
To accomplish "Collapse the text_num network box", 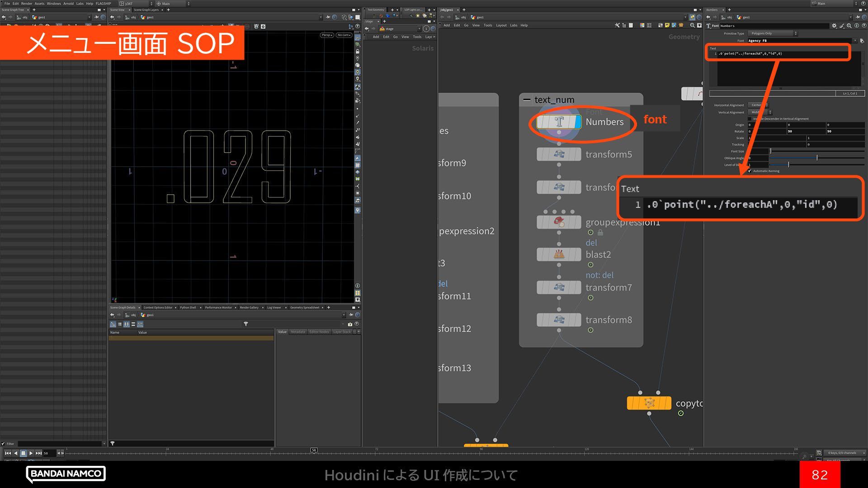I will click(527, 99).
